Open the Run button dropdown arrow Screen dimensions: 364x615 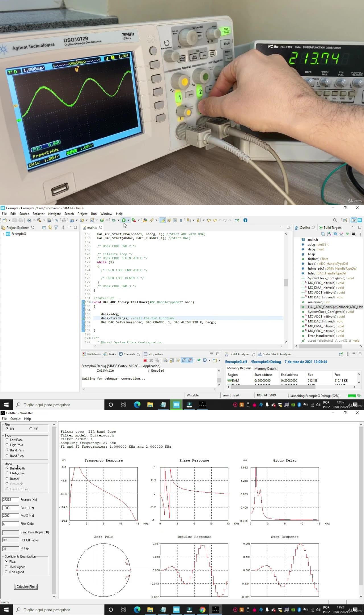pyautogui.click(x=129, y=220)
